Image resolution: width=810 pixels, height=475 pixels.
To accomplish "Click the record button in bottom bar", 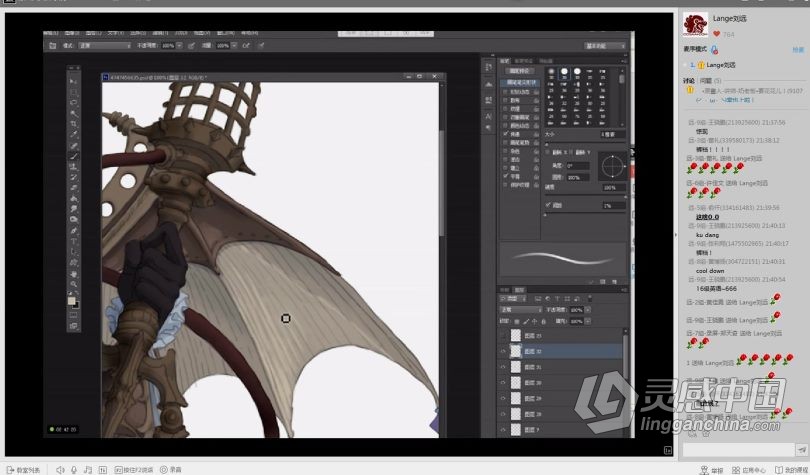I will 171,469.
